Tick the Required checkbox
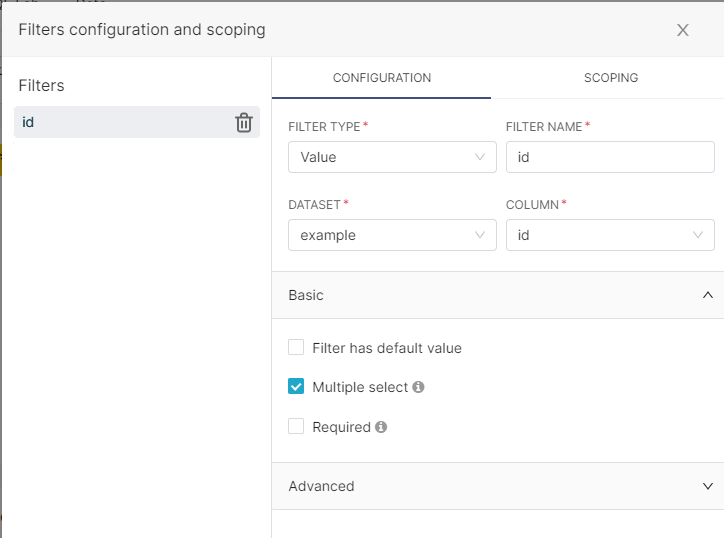Screen dimensions: 724x538 coord(296,427)
